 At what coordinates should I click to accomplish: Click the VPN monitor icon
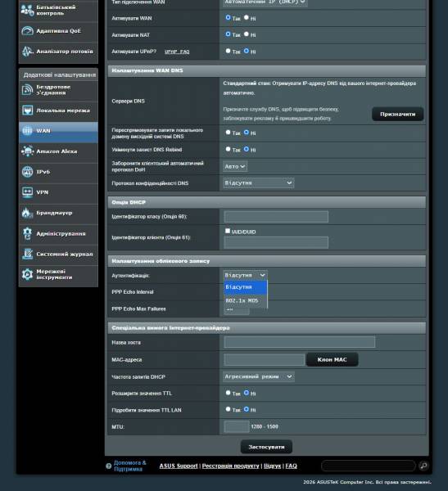coord(27,192)
